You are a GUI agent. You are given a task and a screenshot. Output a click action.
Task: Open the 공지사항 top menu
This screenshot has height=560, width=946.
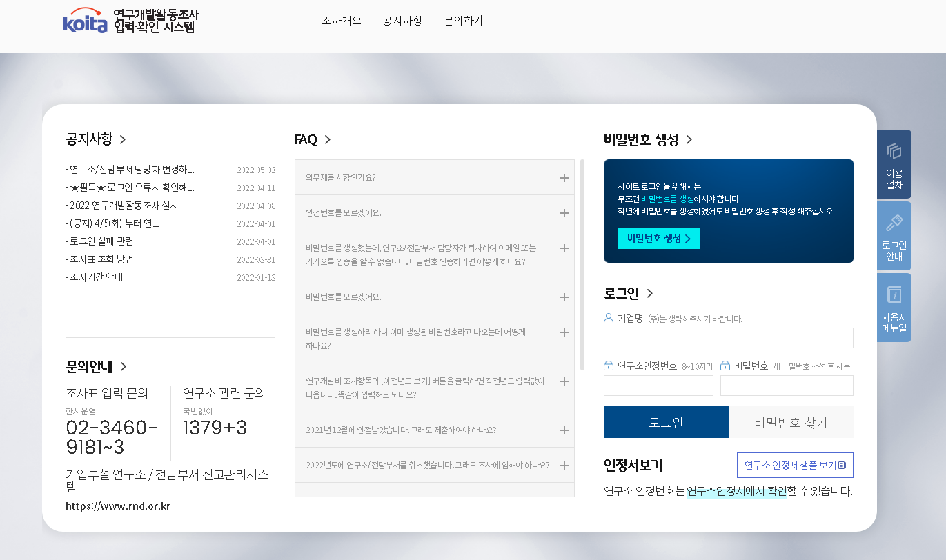click(402, 21)
